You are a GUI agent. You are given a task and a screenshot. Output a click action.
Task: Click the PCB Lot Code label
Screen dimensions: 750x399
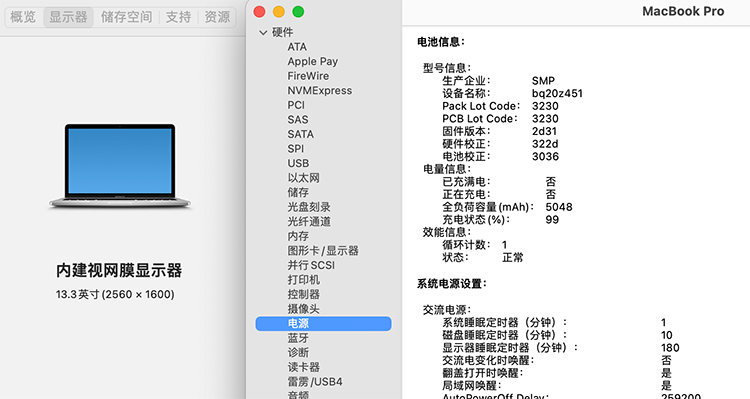[480, 119]
